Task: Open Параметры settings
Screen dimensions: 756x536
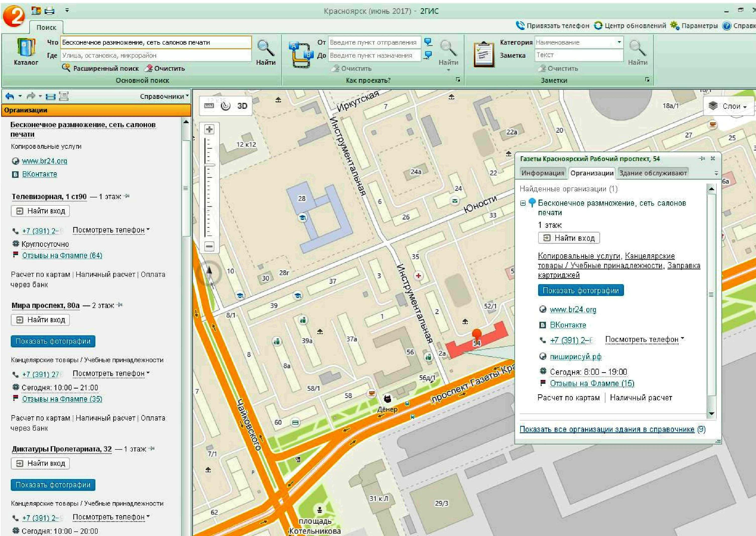Action: pos(694,25)
